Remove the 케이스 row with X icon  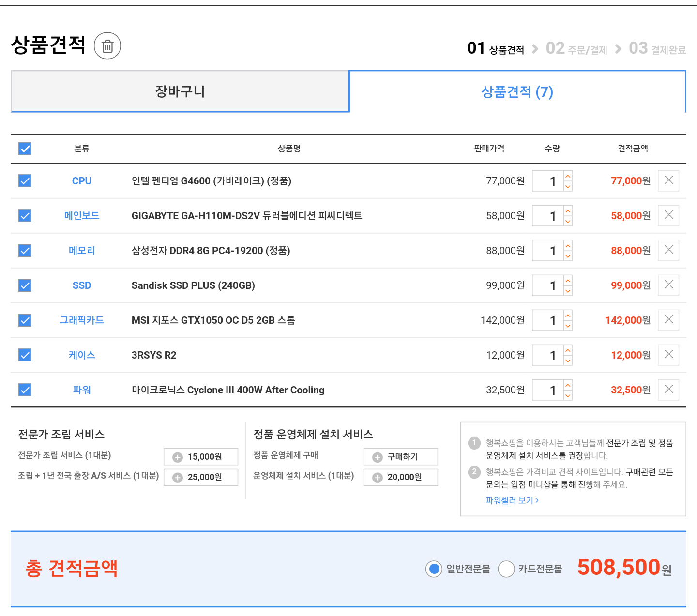click(668, 355)
